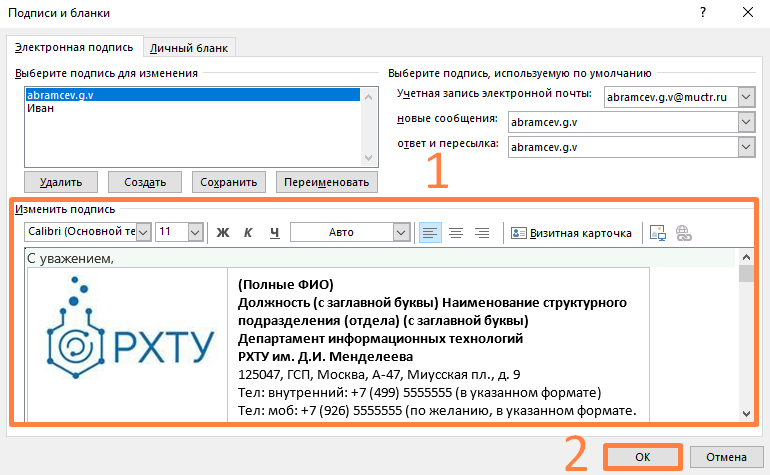Expand the ответ и пересылка signature dropdown
The width and height of the screenshot is (770, 475).
(746, 147)
